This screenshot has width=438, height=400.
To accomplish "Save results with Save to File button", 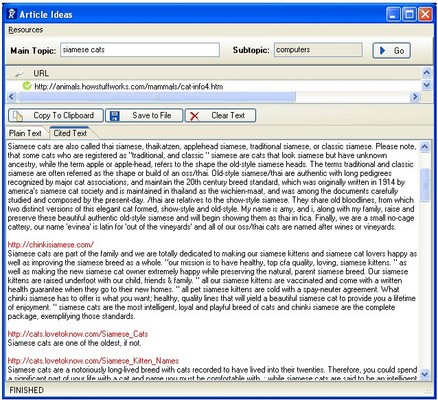I will (x=144, y=116).
